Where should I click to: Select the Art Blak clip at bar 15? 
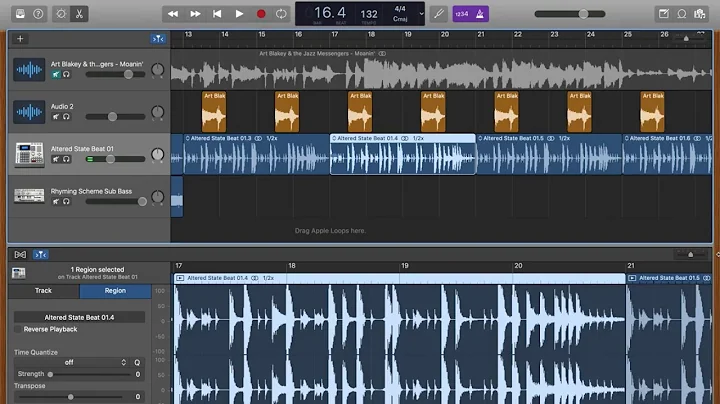click(x=287, y=112)
